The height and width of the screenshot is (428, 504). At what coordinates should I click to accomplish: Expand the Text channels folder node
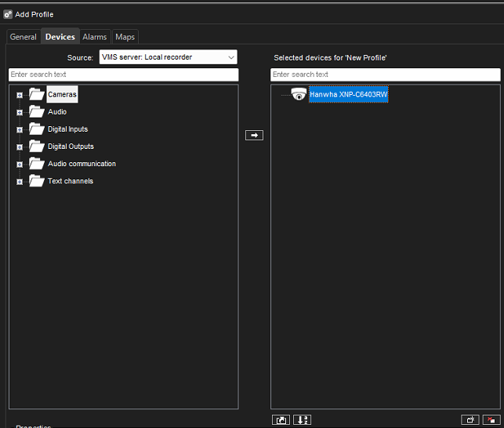click(20, 182)
